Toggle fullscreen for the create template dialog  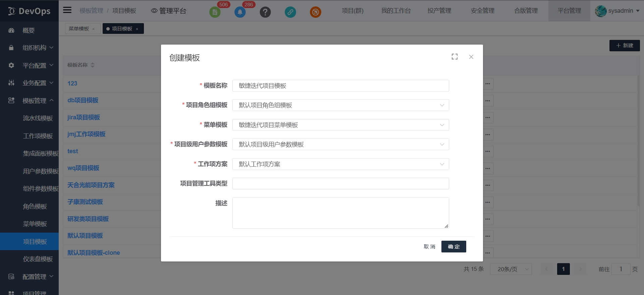454,57
